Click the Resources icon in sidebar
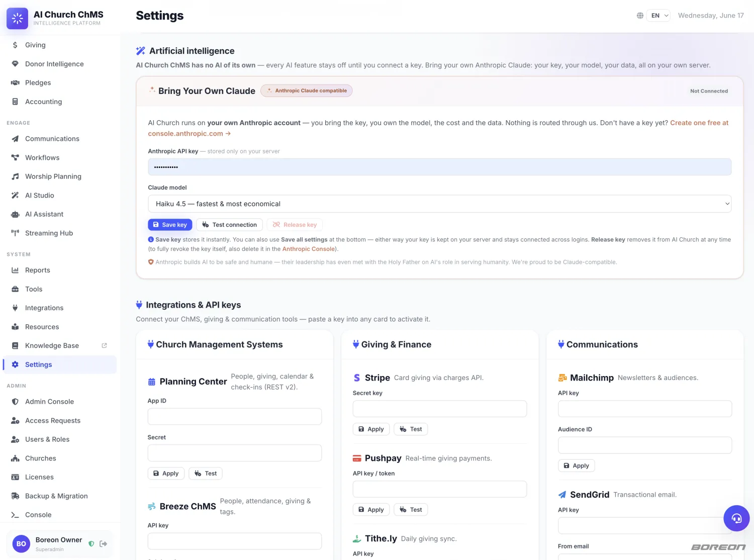 pos(15,327)
